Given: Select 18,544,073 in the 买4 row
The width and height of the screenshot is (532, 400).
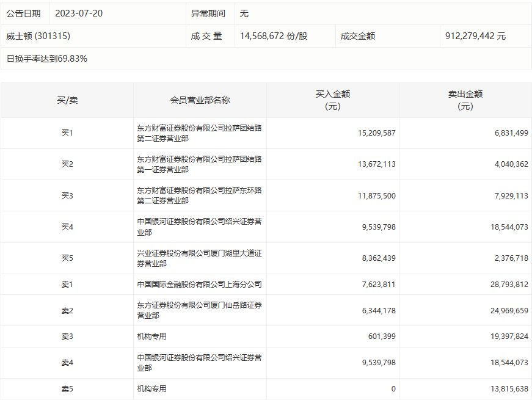Looking at the screenshot, I should tap(509, 227).
